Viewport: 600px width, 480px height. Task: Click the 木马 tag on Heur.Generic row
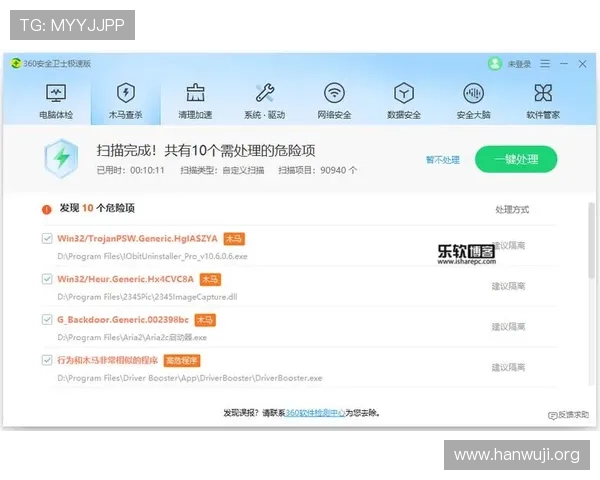tap(210, 279)
